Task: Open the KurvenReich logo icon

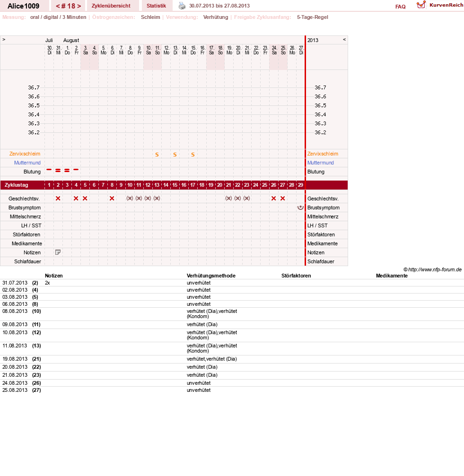Action: click(x=421, y=5)
